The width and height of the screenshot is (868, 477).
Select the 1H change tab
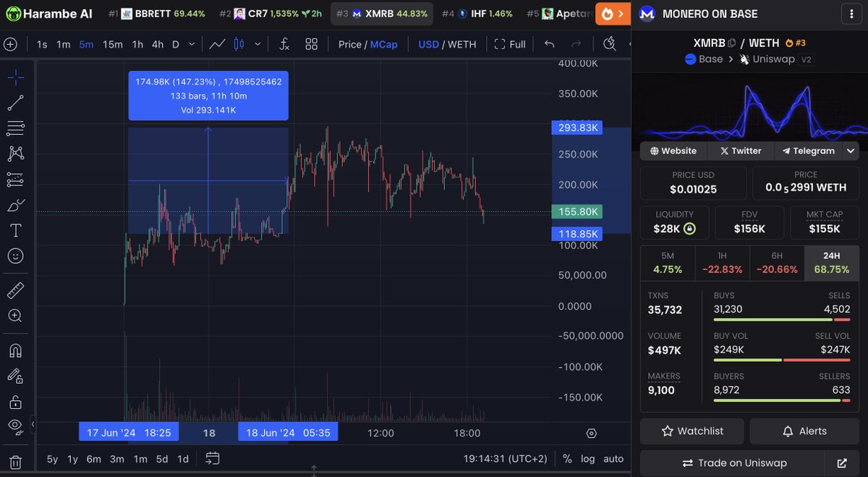722,263
